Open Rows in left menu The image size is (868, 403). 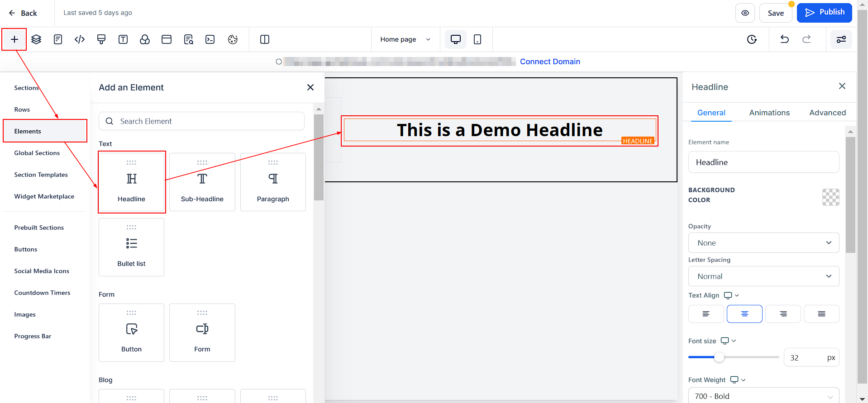[x=22, y=109]
